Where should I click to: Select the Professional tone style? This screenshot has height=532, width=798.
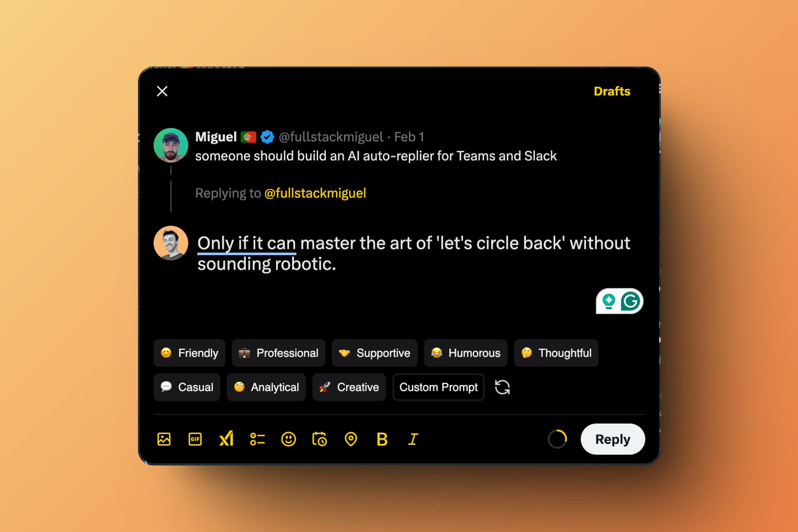[x=277, y=353]
